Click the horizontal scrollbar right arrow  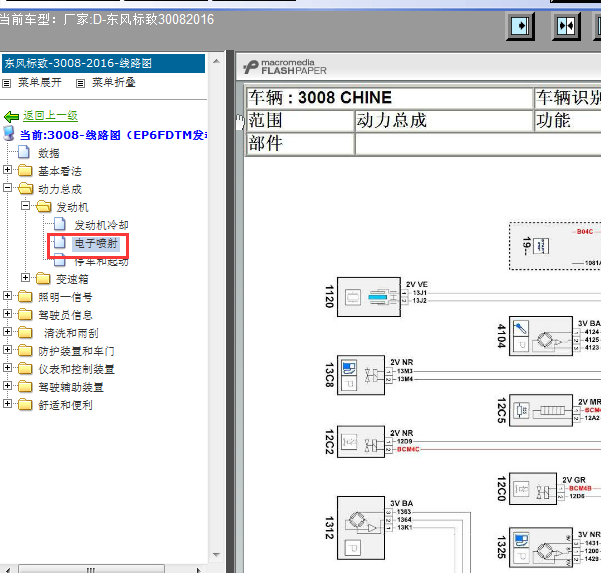[x=198, y=569]
